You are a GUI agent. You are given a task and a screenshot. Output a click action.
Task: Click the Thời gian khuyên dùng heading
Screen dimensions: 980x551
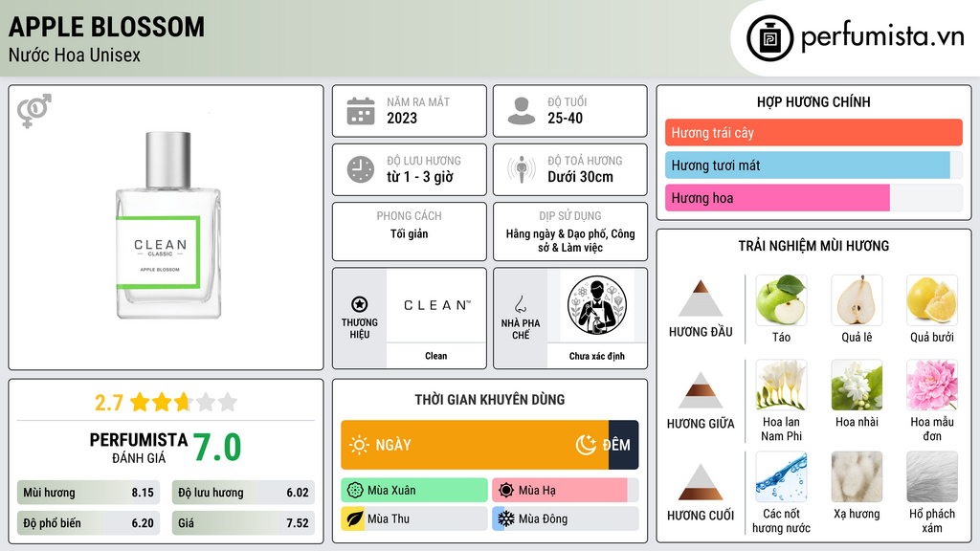click(x=490, y=399)
